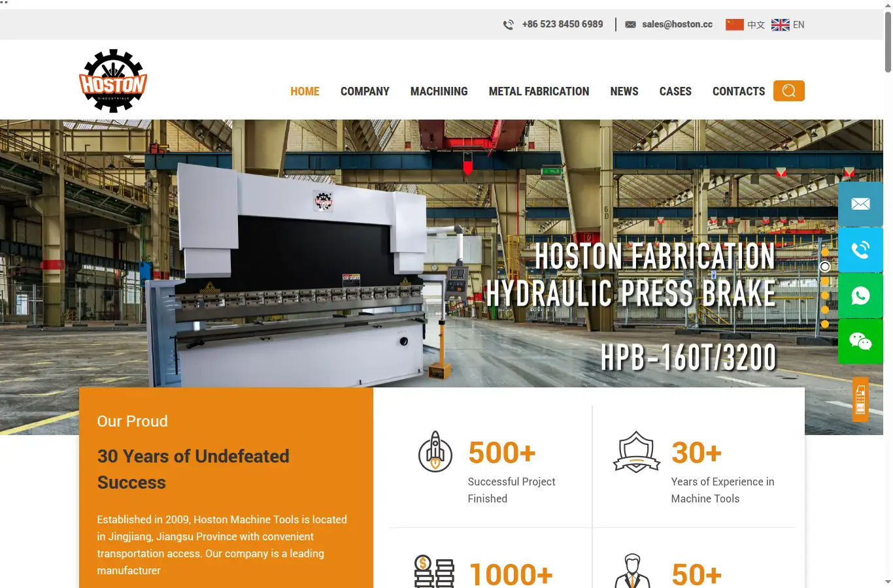Go to the HOME menu item

(x=305, y=91)
